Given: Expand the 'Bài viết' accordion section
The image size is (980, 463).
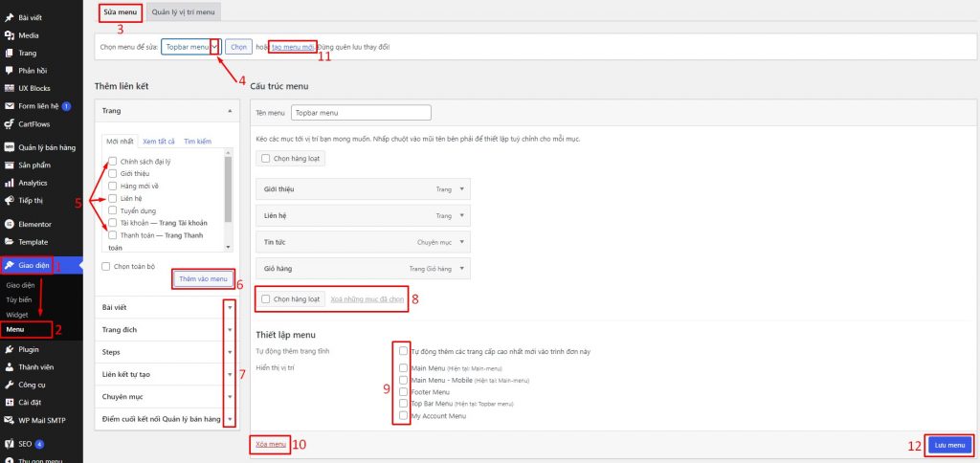Looking at the screenshot, I should 230,307.
